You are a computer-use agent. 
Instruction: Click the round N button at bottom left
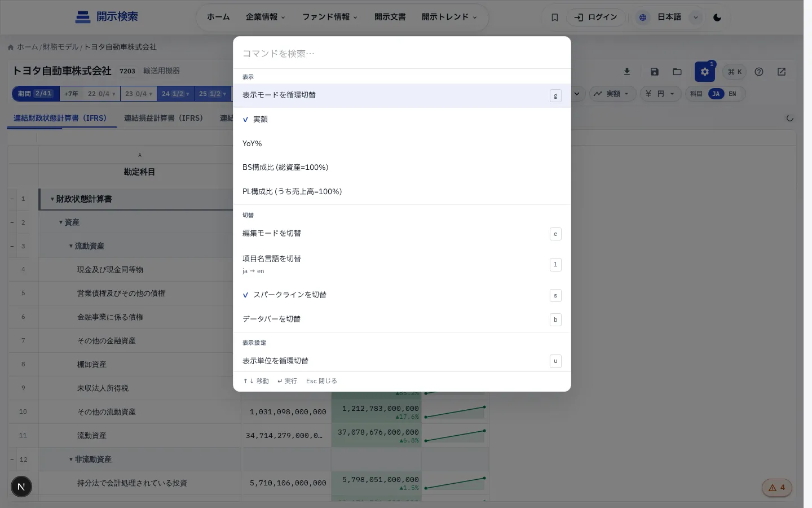coord(21,487)
